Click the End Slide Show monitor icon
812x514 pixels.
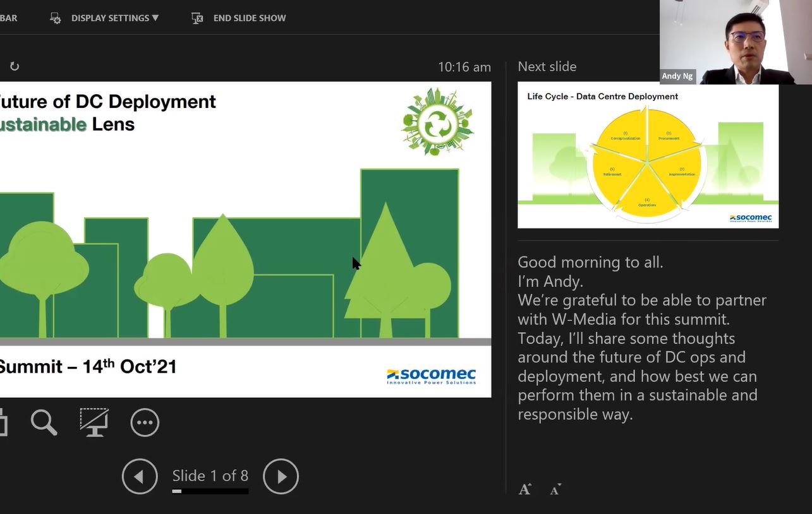coord(197,18)
